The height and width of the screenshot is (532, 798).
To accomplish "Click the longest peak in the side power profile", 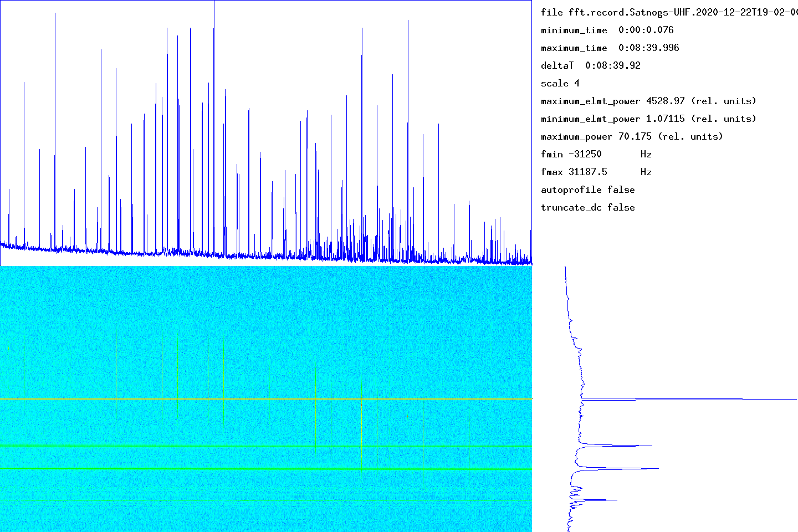I will point(689,399).
